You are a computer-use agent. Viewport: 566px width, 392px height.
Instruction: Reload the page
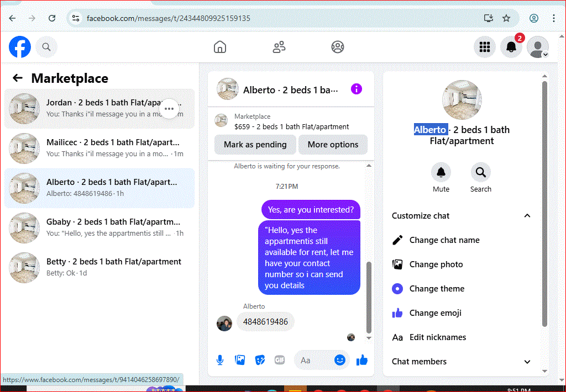[52, 18]
